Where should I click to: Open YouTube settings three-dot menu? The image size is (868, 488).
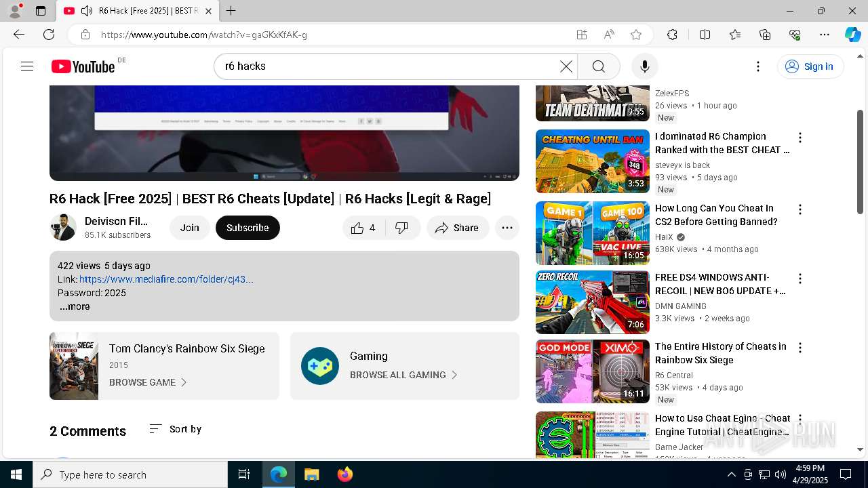[x=758, y=66]
